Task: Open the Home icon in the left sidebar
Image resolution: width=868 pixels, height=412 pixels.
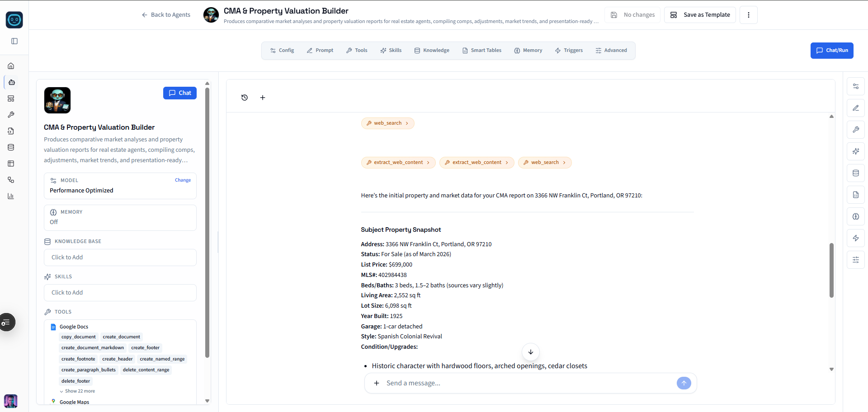Action: (x=11, y=66)
